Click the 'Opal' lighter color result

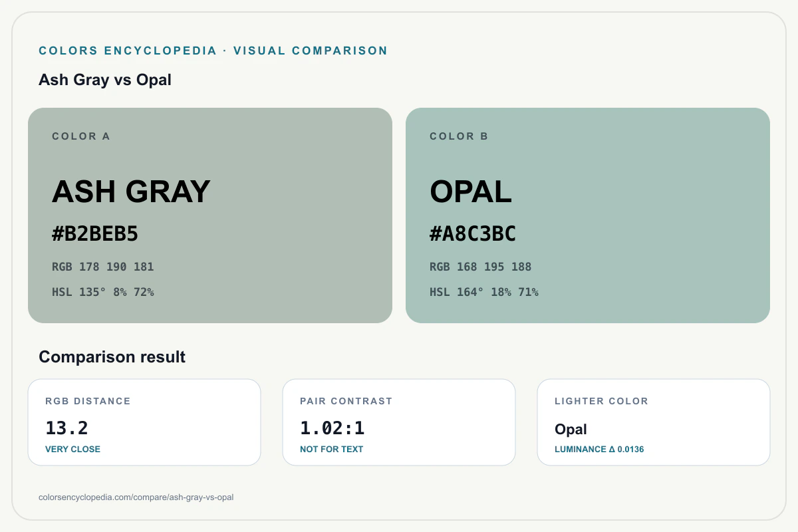[571, 430]
